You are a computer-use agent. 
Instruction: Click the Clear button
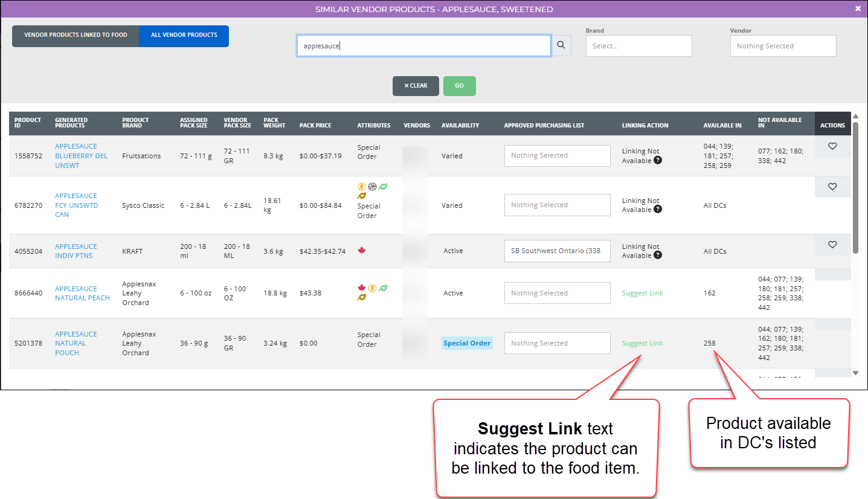[416, 86]
